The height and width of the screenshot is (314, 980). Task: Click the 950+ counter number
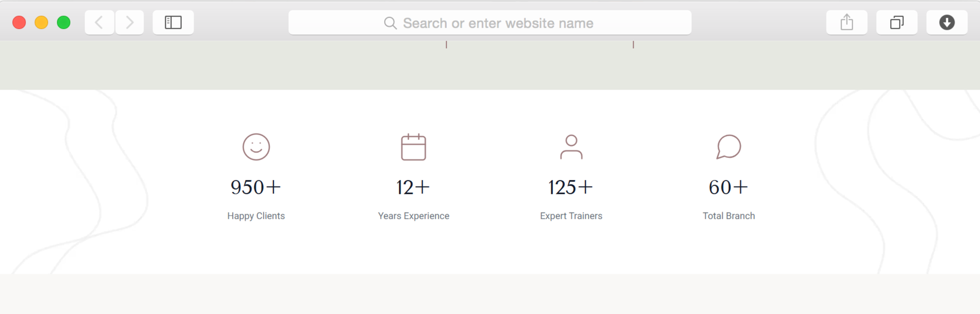coord(256,188)
